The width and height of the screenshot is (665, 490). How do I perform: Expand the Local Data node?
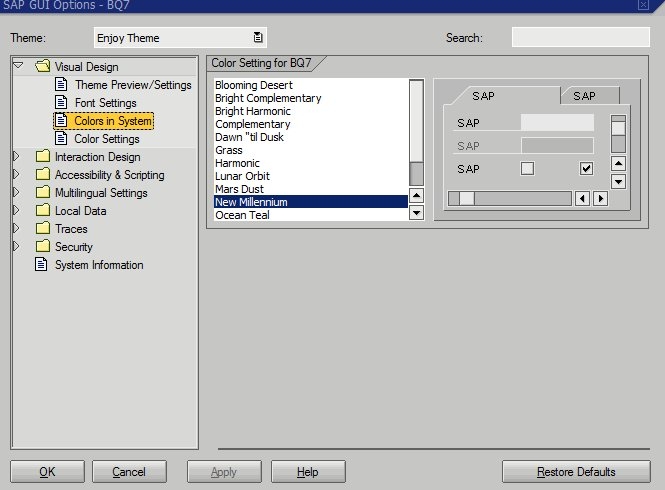[x=16, y=210]
